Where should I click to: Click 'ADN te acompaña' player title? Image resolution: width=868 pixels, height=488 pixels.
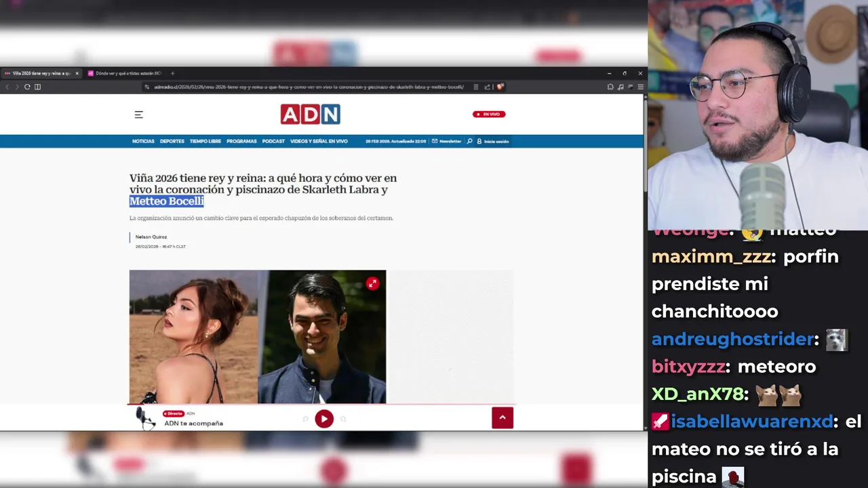(x=193, y=423)
